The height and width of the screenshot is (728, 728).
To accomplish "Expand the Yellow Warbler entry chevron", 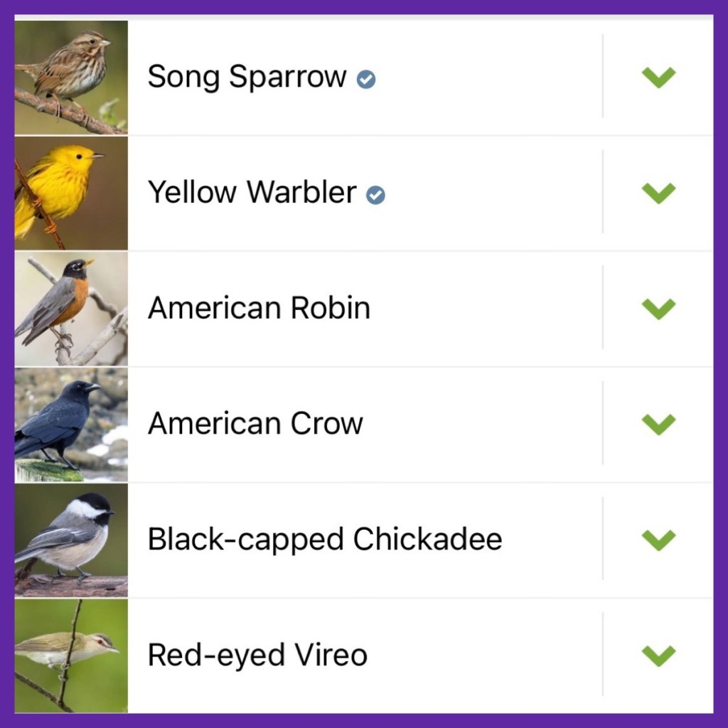I will pos(658,193).
